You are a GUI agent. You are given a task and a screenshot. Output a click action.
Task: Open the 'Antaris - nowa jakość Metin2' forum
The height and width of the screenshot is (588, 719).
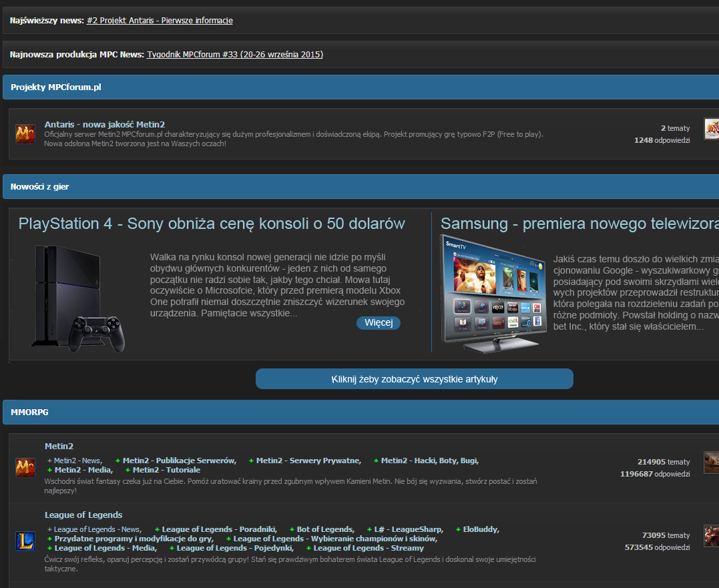105,124
